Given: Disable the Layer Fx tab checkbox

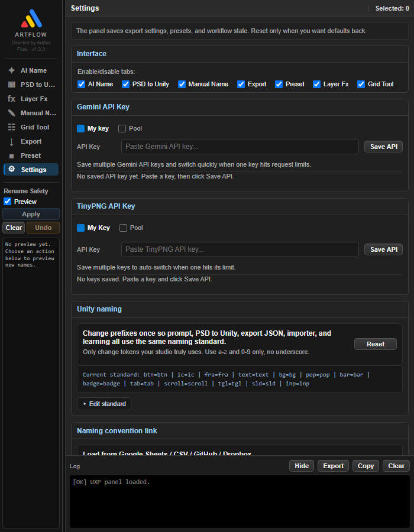Looking at the screenshot, I should click(316, 84).
